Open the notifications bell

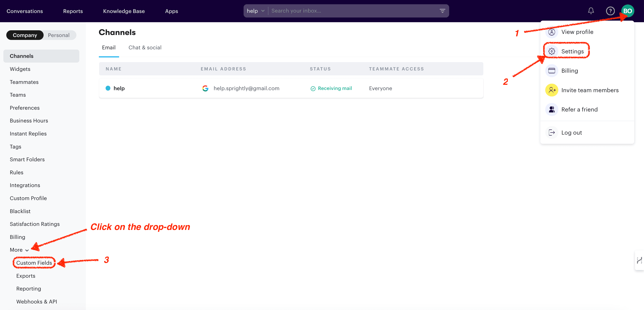click(591, 11)
